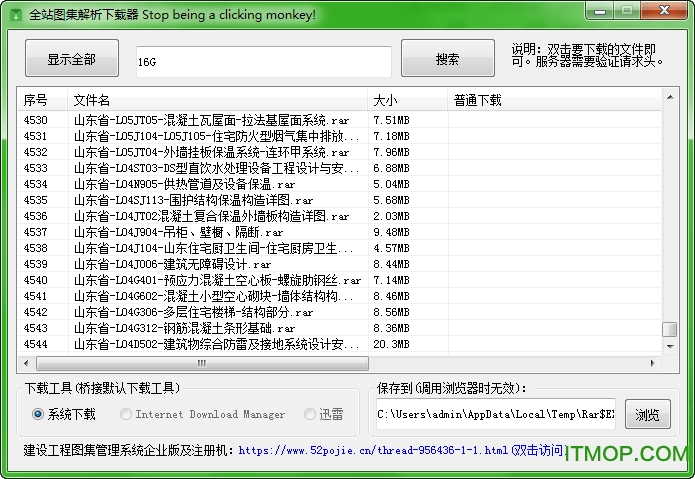The width and height of the screenshot is (695, 479).
Task: Select the 系统下载 radio button
Action: (38, 414)
